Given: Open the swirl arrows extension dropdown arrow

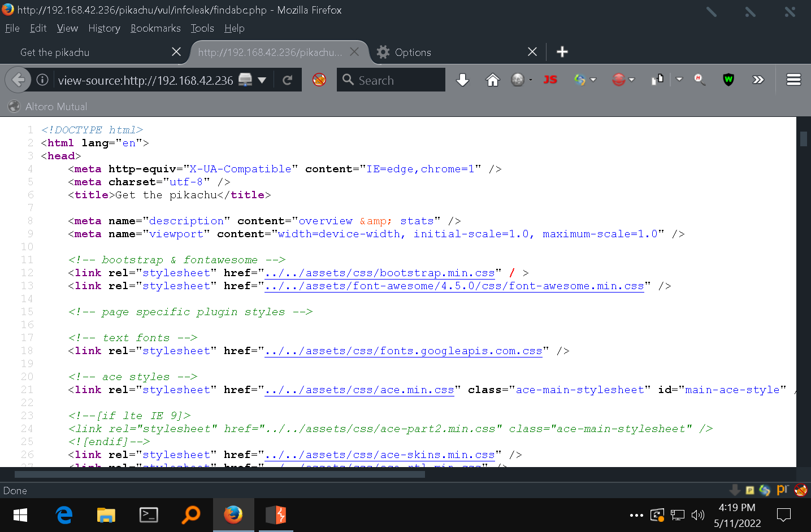Looking at the screenshot, I should click(x=593, y=80).
